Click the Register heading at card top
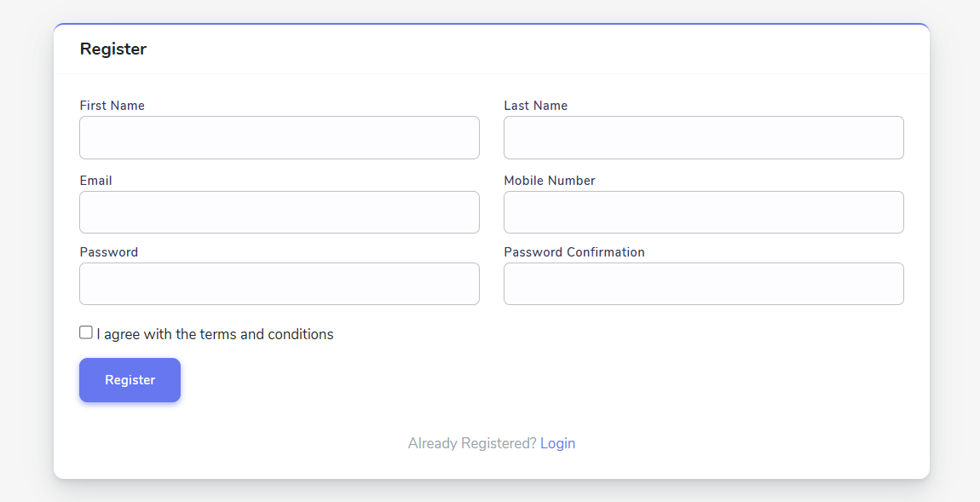980x502 pixels. tap(113, 49)
